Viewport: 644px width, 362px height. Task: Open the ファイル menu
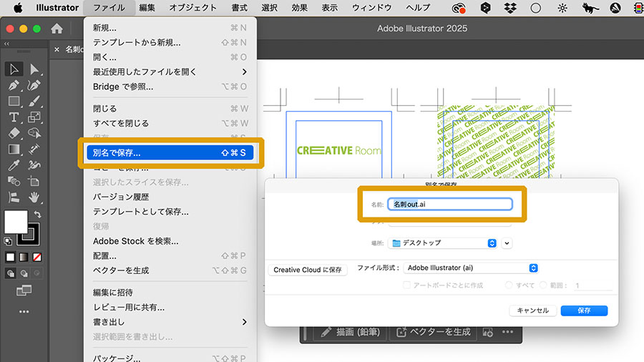(x=109, y=8)
